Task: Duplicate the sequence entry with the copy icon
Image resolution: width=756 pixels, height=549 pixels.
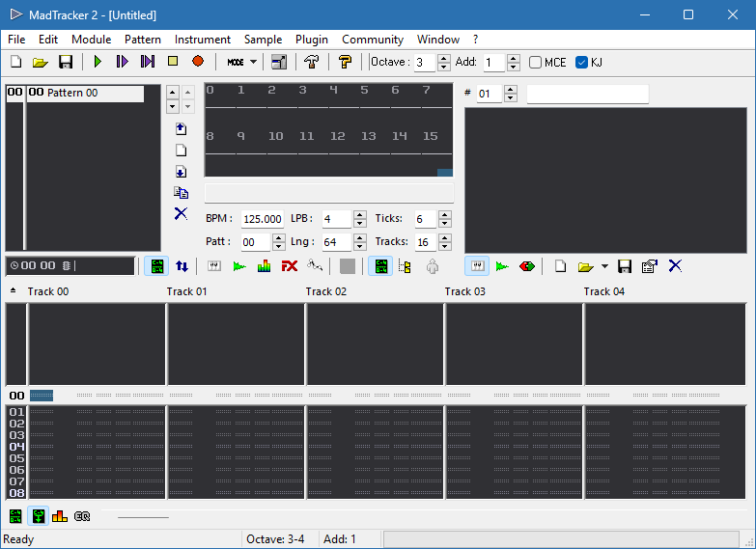Action: 181,193
